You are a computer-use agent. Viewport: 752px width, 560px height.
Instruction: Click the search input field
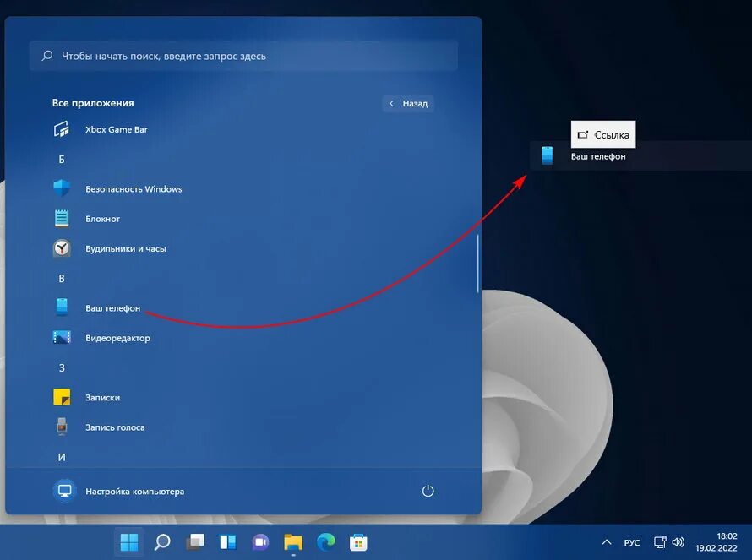pyautogui.click(x=243, y=56)
